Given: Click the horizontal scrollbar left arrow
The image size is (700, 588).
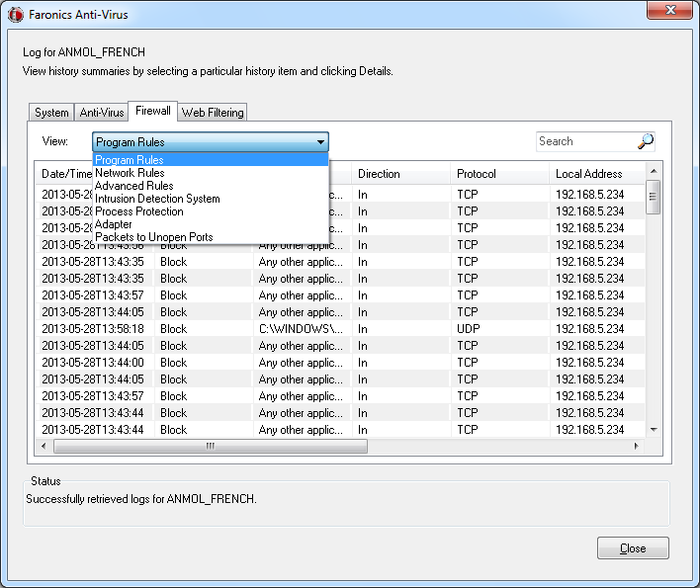Looking at the screenshot, I should tap(44, 446).
